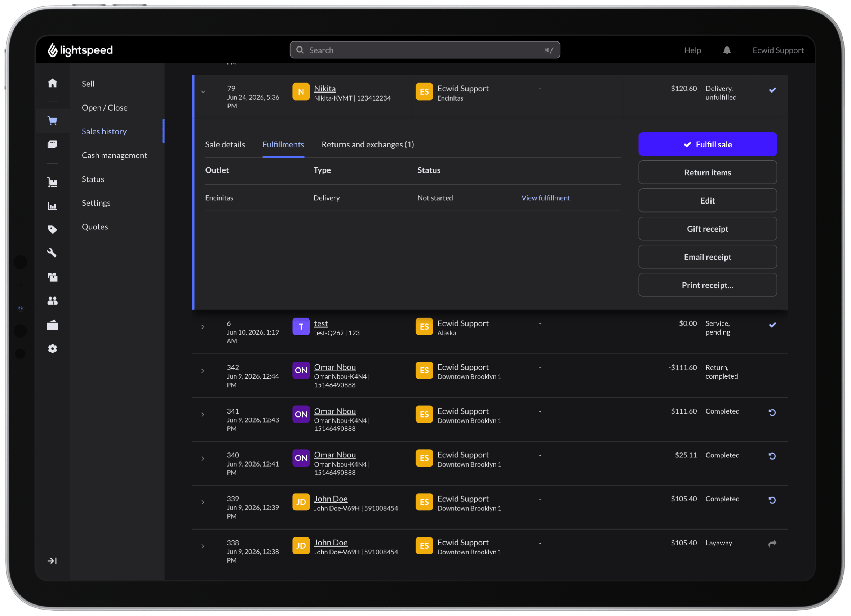Select the shopping cart Sell icon
The height and width of the screenshot is (616, 851).
click(53, 120)
